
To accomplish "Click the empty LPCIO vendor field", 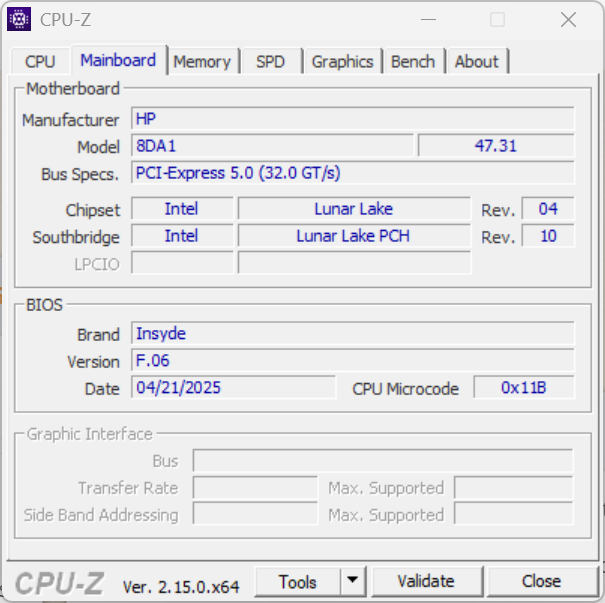I will click(182, 263).
